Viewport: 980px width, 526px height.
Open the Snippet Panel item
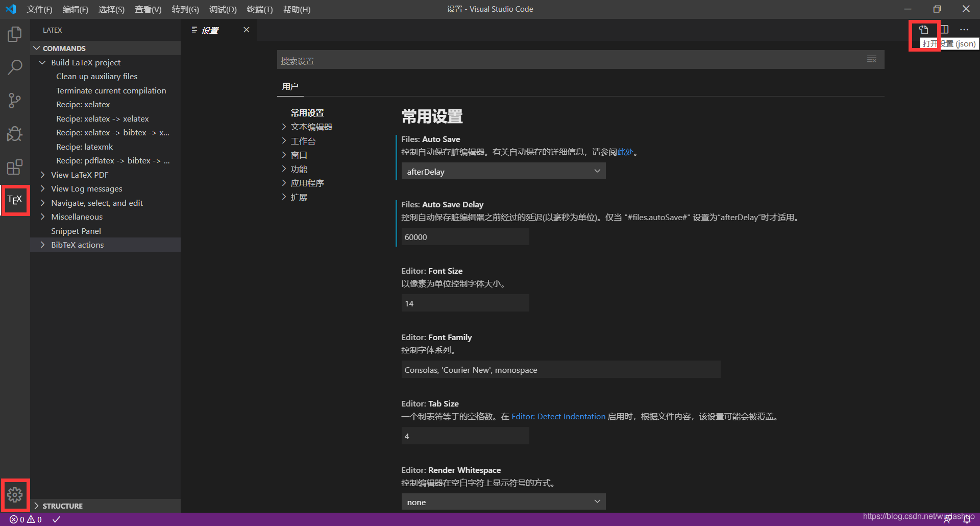pos(76,231)
